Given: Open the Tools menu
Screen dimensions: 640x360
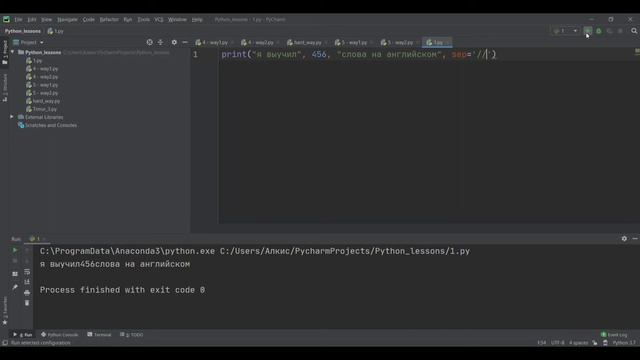Looking at the screenshot, I should pos(143,20).
